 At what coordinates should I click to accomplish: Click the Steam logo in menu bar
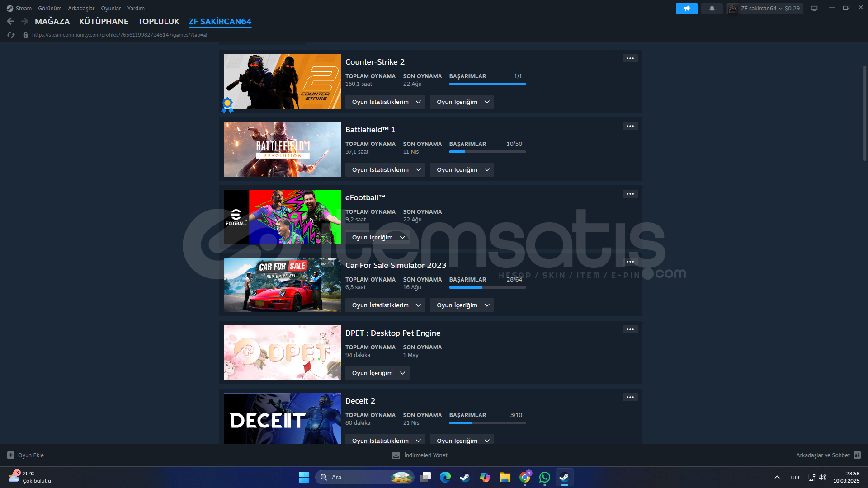[x=9, y=8]
